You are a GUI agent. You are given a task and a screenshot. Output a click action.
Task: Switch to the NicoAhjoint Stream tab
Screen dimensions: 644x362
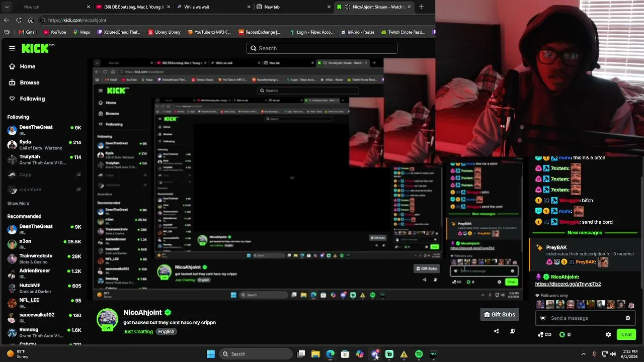375,7
